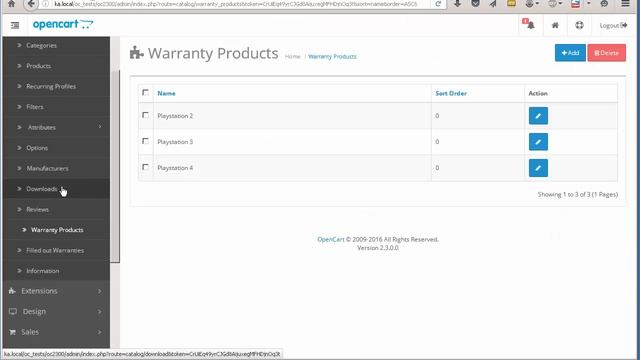
Task: Expand the Design menu
Action: click(56, 311)
